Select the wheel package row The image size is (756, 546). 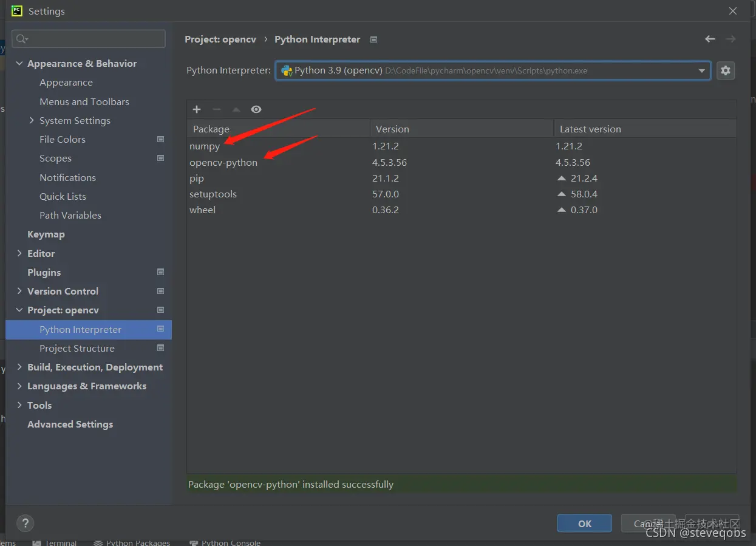[461, 210]
